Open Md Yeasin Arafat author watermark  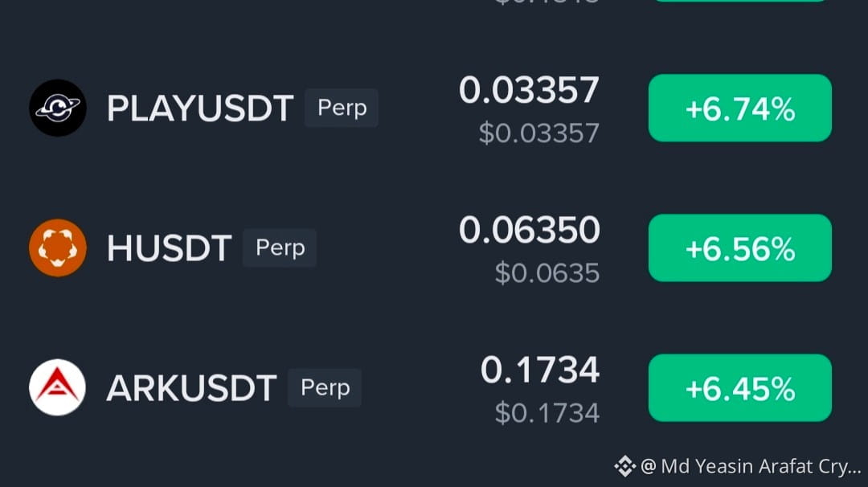[x=751, y=467]
